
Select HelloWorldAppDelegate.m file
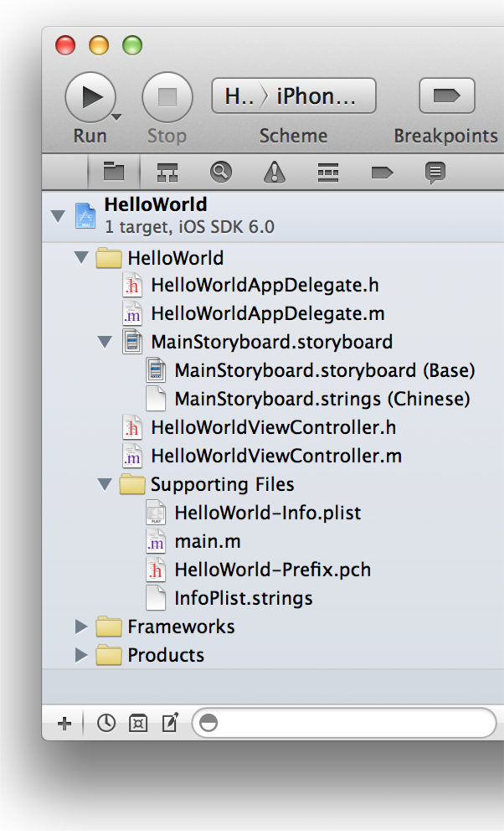(267, 314)
